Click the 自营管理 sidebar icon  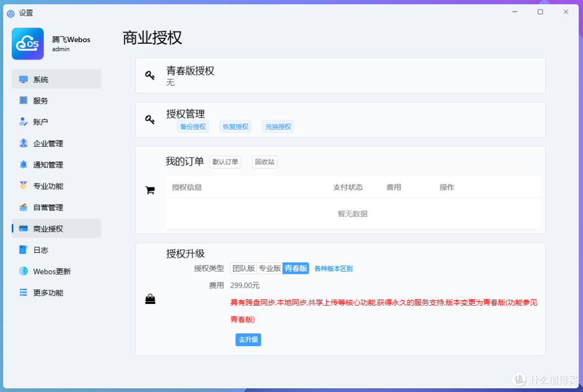pyautogui.click(x=23, y=207)
